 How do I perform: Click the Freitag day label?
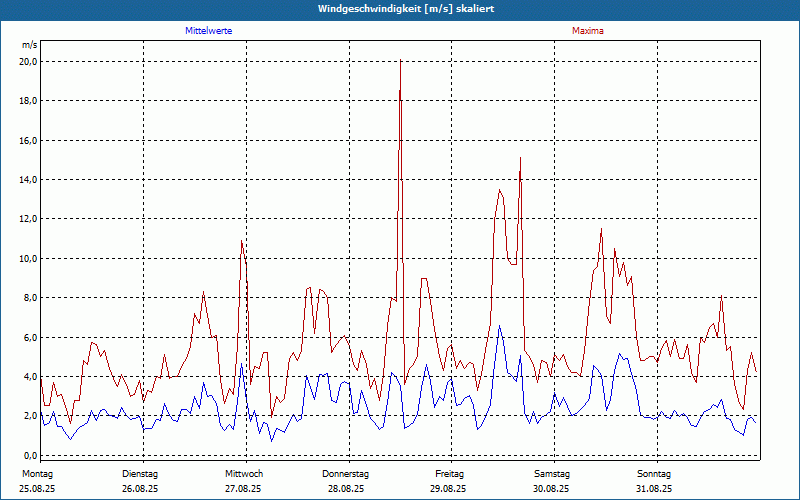point(449,473)
